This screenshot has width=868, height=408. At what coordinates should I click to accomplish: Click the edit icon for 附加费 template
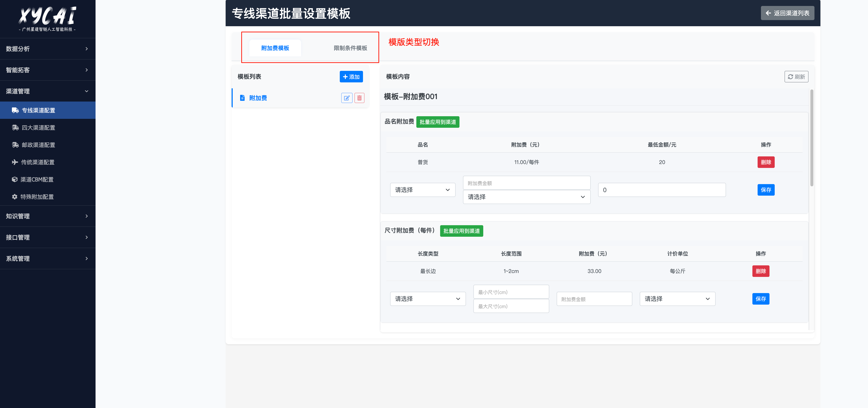[x=347, y=98]
